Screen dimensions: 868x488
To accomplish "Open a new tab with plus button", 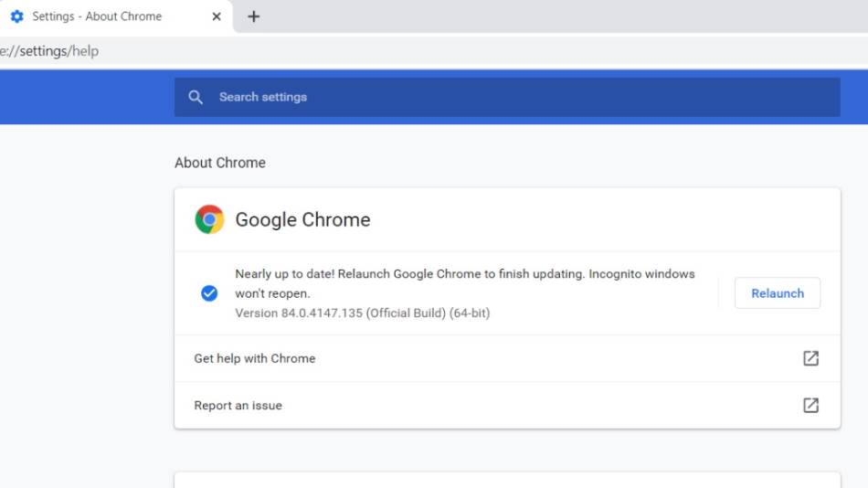I will [x=253, y=16].
